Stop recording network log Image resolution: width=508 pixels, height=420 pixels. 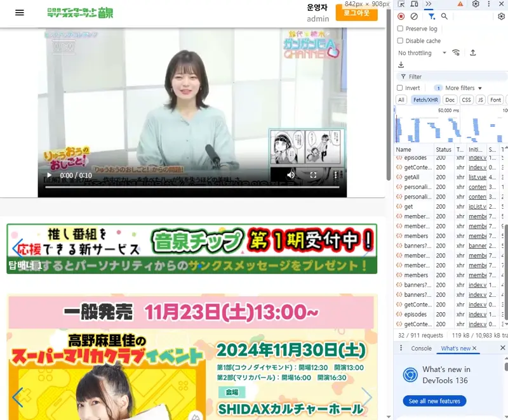[401, 16]
